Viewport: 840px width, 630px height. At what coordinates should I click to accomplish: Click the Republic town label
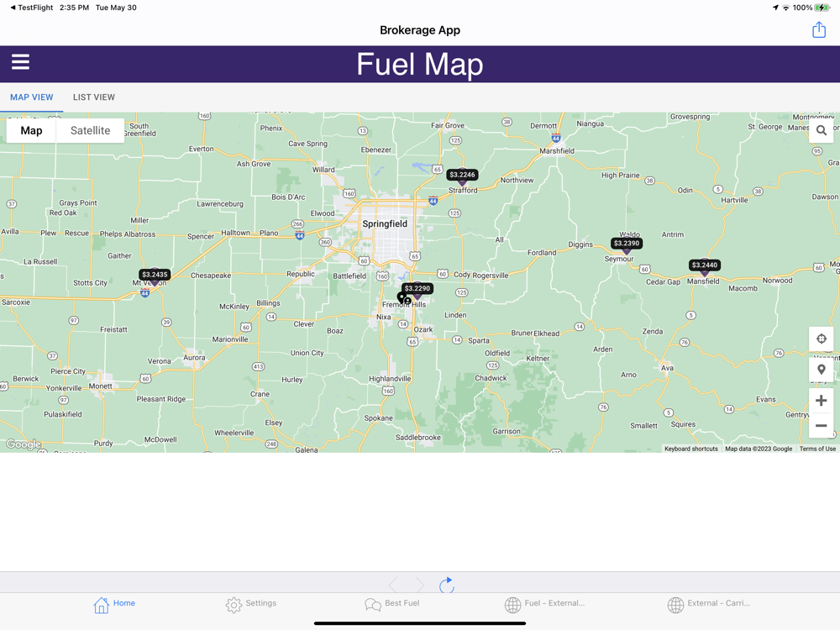coord(301,274)
